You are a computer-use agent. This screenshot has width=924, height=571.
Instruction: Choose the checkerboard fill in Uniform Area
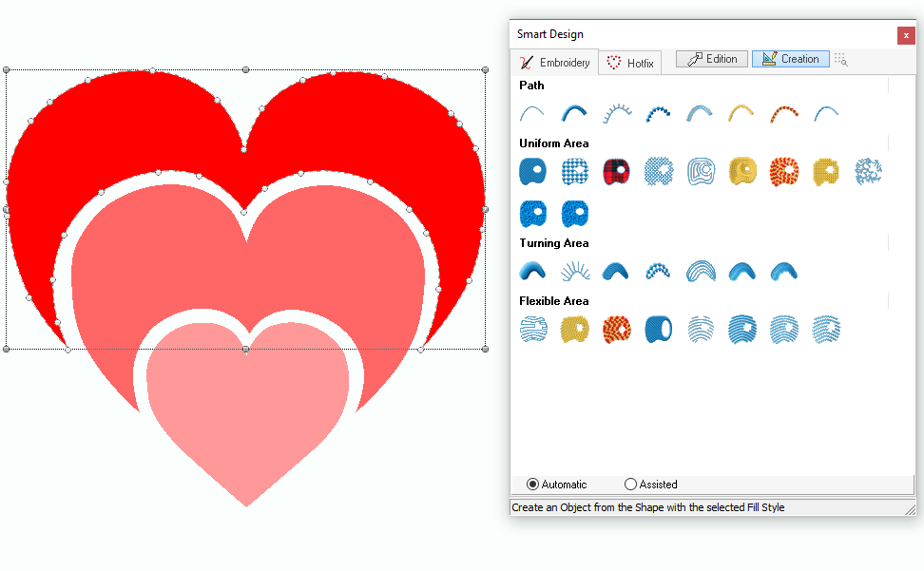coord(574,171)
